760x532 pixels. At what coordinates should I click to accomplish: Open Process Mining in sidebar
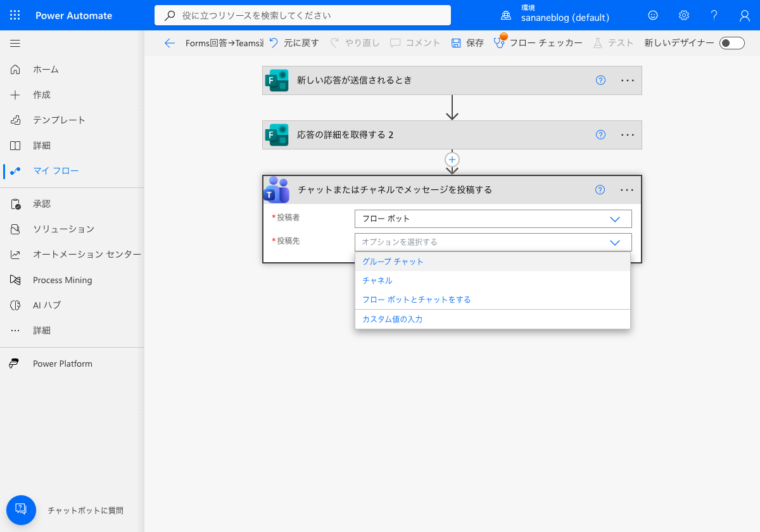[63, 280]
